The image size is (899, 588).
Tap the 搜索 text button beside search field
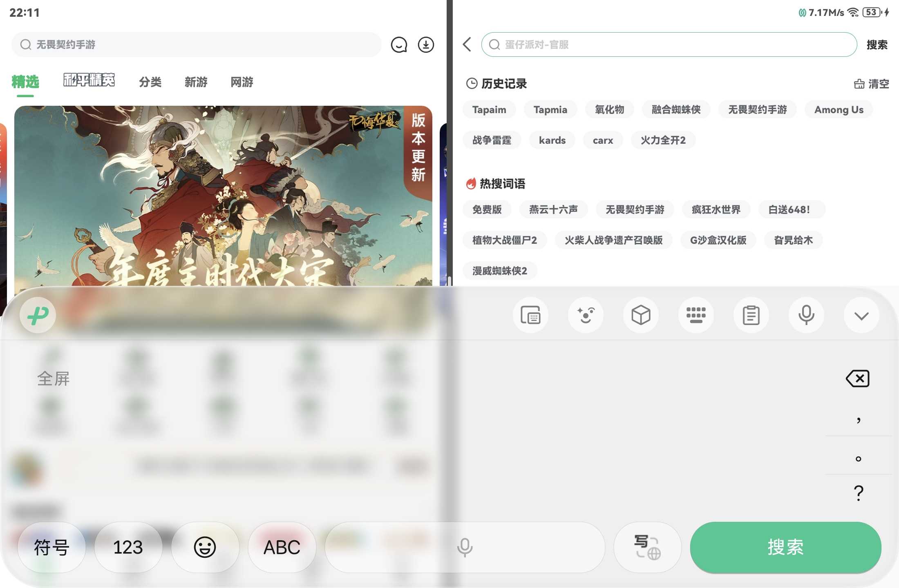pyautogui.click(x=877, y=45)
